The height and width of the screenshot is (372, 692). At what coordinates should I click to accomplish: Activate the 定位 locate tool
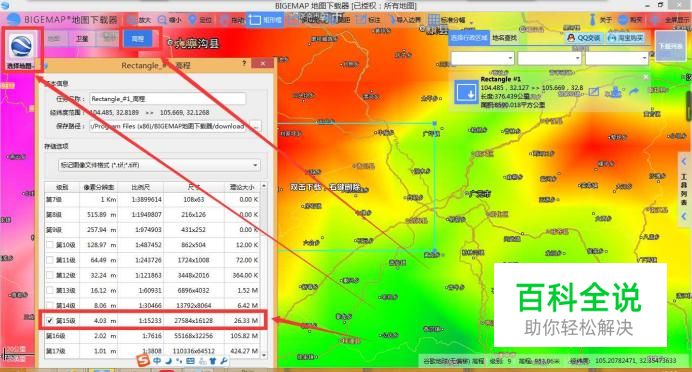point(200,20)
